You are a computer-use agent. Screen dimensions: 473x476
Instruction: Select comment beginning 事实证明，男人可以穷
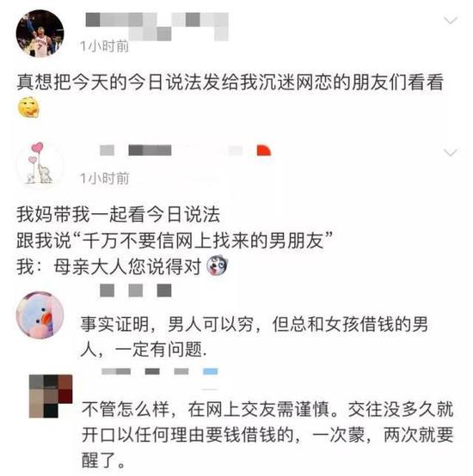click(x=255, y=337)
